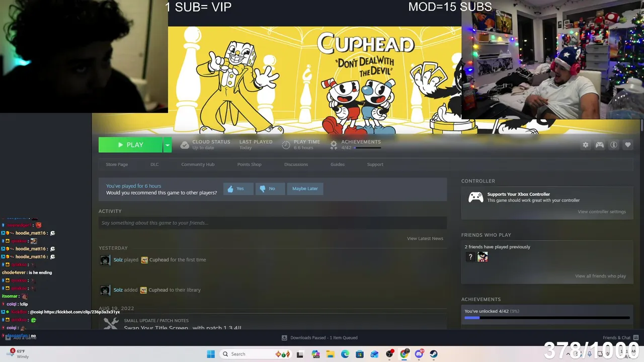Click Solz avatar beside added Cuphead

click(105, 290)
